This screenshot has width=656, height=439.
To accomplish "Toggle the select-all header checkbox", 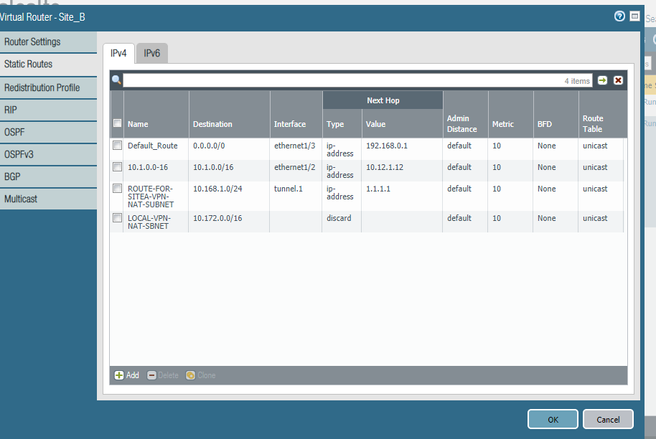I will (117, 123).
